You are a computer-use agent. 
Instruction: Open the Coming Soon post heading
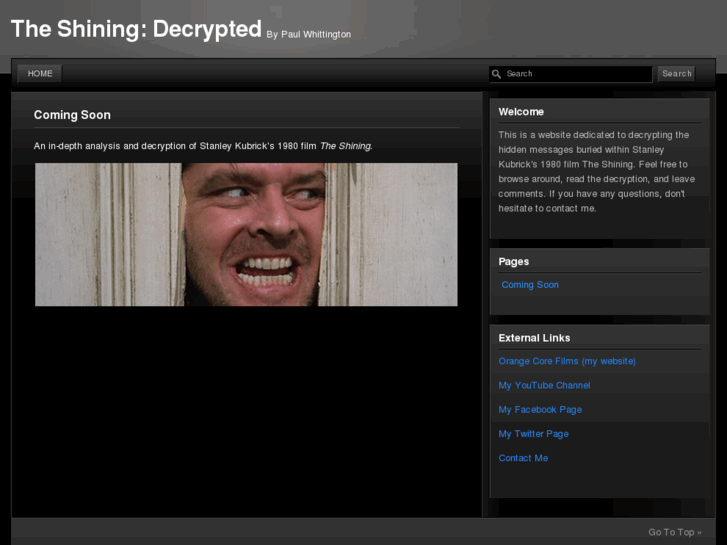click(x=72, y=115)
